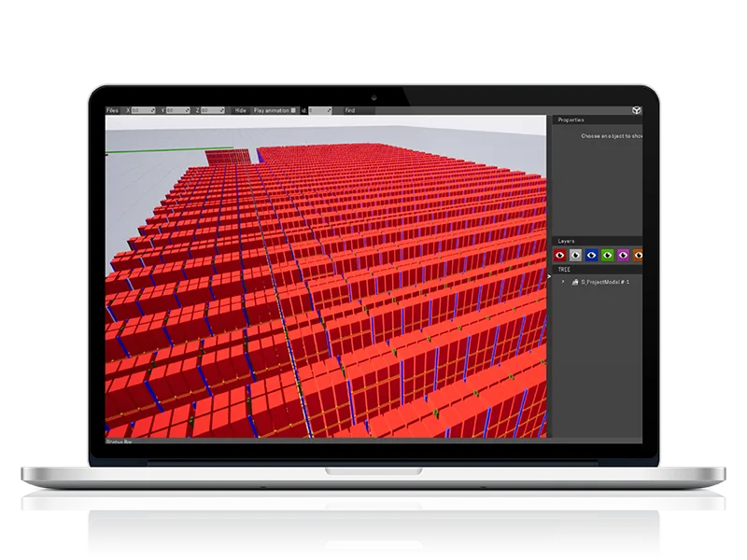This screenshot has height=560, width=747.
Task: Toggle visibility of the gray layer
Action: 575,256
